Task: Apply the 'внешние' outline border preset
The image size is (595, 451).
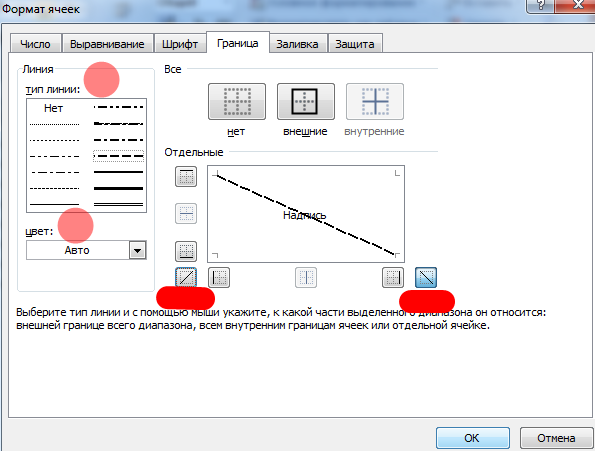Action: pyautogui.click(x=306, y=102)
